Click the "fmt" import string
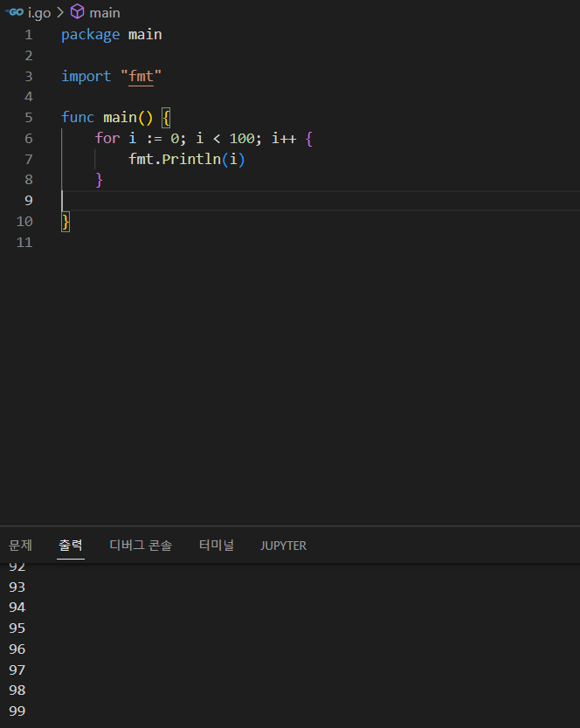The image size is (580, 728). click(141, 76)
